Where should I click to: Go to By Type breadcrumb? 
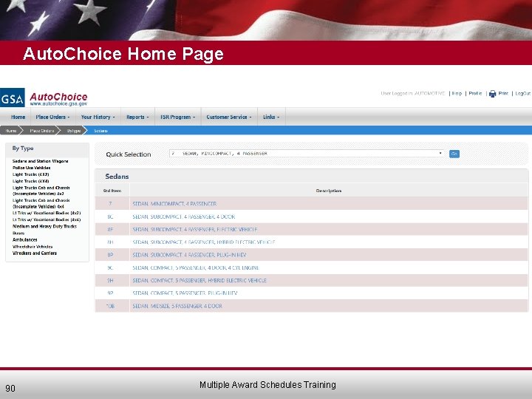(74, 131)
